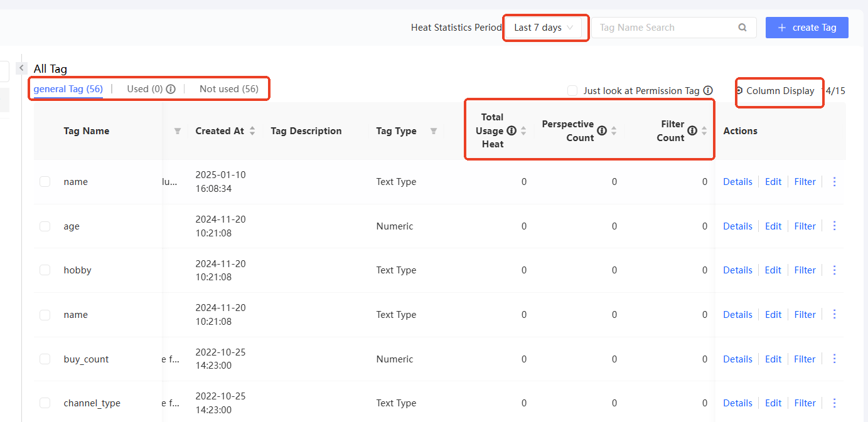
Task: Open the Last 7 days dropdown
Action: point(544,28)
